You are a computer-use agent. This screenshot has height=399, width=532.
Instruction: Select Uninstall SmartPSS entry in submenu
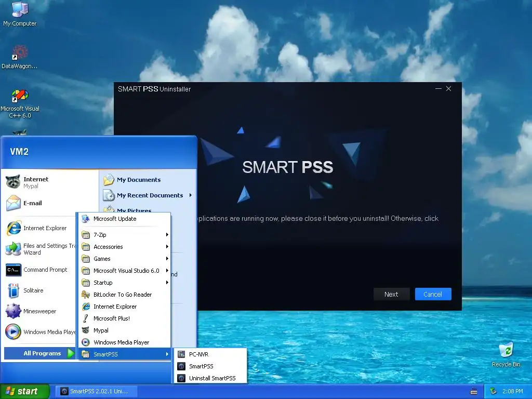[x=210, y=378]
